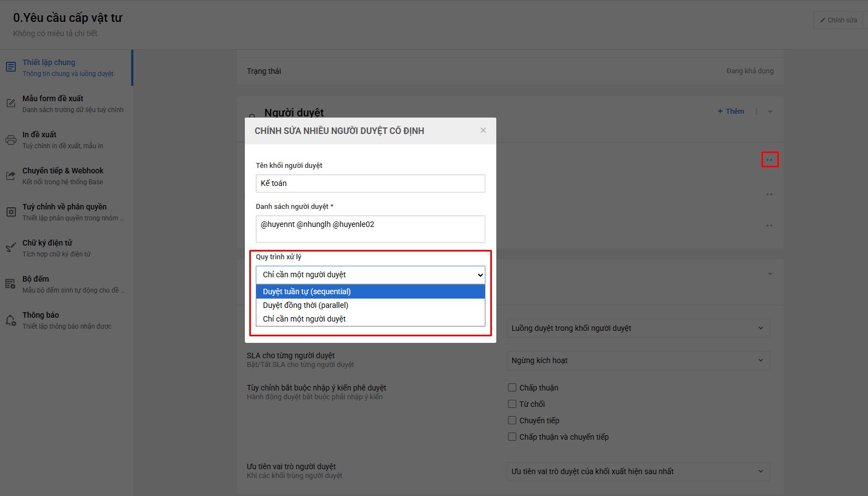Open the Chữ ký điện tử section
868x496 pixels.
click(66, 248)
